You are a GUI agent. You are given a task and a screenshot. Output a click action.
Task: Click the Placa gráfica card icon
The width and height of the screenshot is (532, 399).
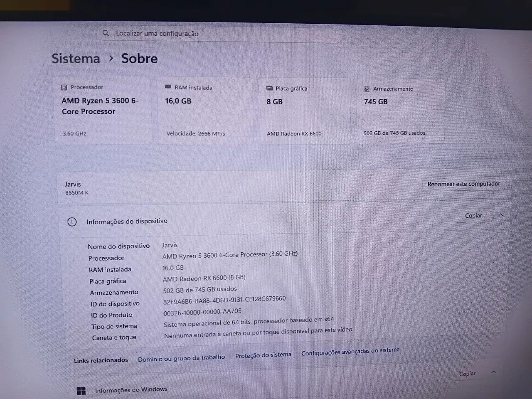(x=269, y=88)
